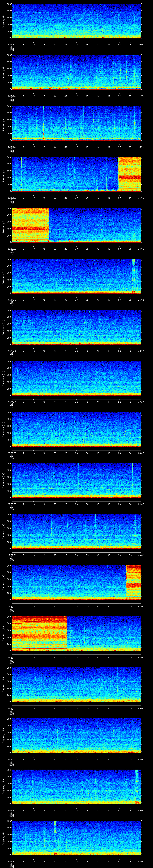Click the 41:00 end time label
The height and width of the screenshot is (868, 153).
141,606
